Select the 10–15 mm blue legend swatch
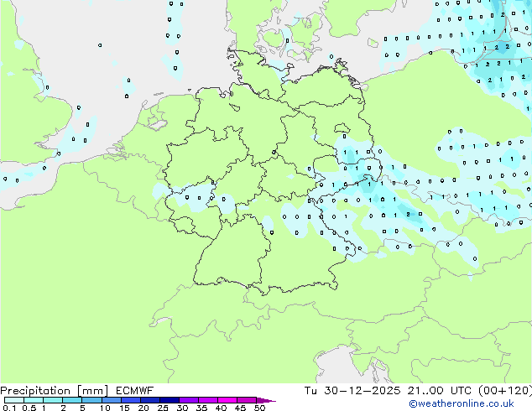Viewport: 532px width, 411px height. click(112, 400)
